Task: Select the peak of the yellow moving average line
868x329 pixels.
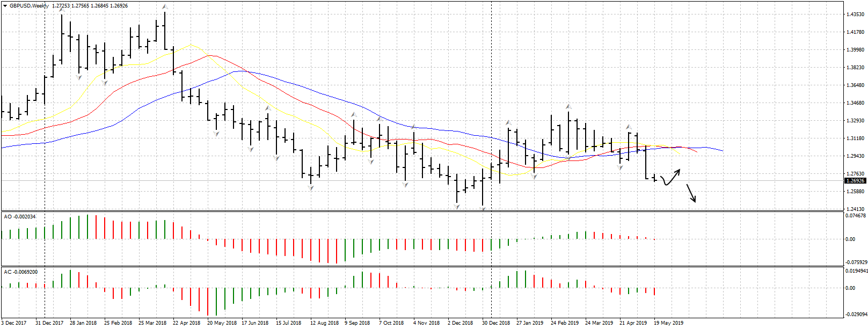Action: pyautogui.click(x=191, y=45)
